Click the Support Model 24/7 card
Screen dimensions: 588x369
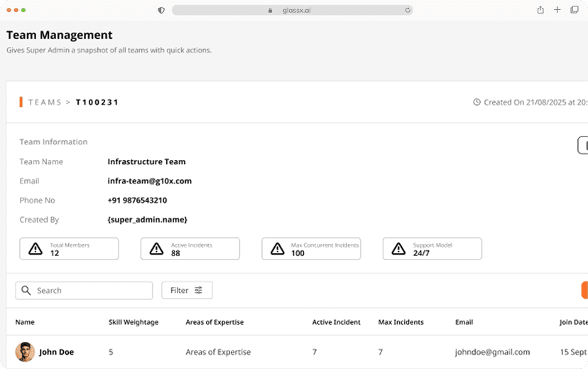pyautogui.click(x=432, y=249)
